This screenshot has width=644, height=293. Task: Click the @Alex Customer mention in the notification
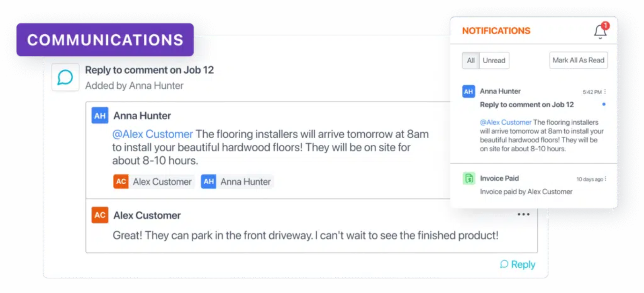click(x=506, y=122)
